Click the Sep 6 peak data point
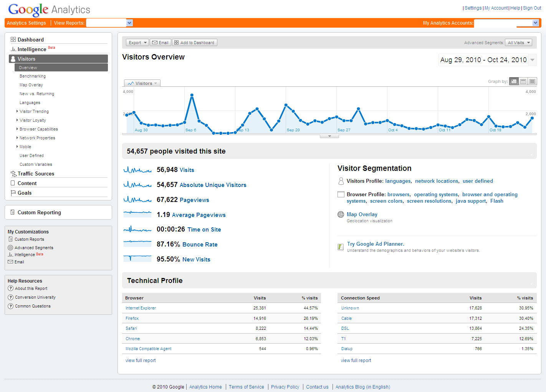Image resolution: width=546 pixels, height=392 pixels. click(x=192, y=95)
